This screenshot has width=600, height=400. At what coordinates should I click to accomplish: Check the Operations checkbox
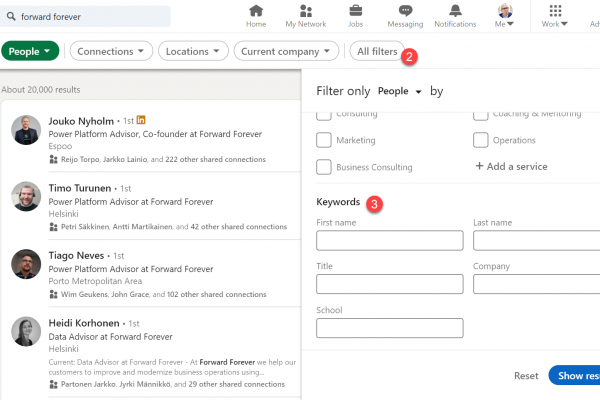[x=481, y=140]
